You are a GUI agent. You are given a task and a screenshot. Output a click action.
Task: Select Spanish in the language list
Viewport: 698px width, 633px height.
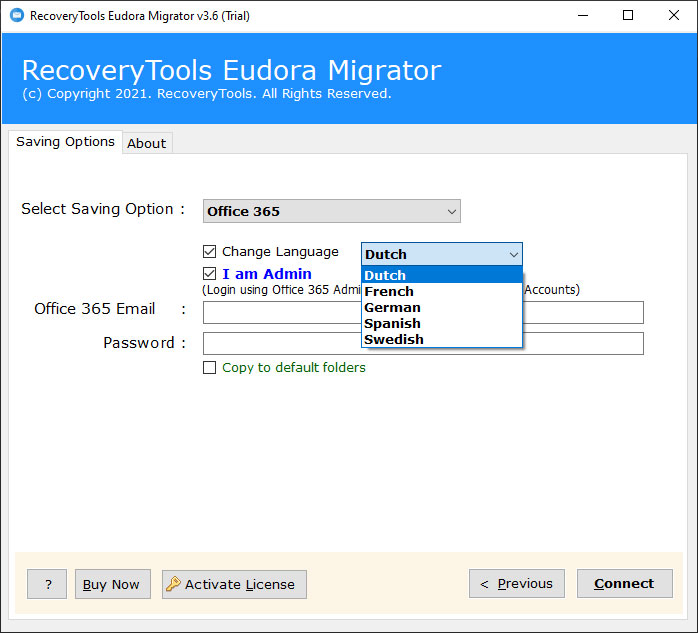click(442, 323)
